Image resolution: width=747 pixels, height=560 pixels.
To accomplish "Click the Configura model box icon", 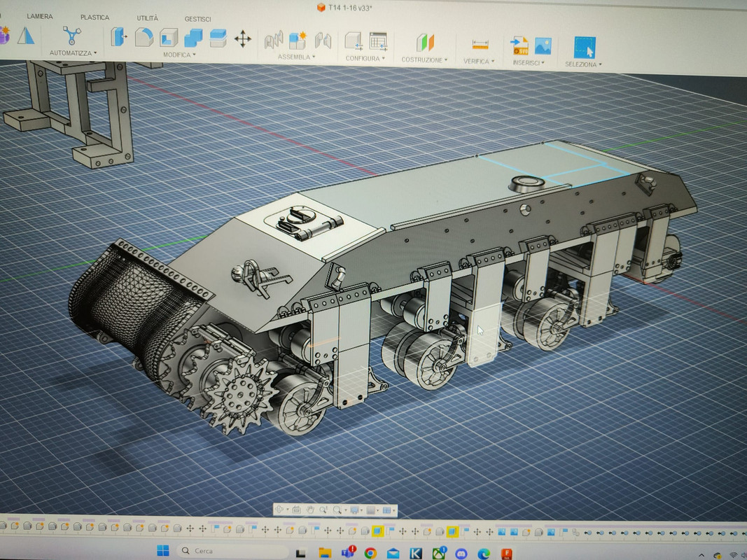I will [354, 41].
